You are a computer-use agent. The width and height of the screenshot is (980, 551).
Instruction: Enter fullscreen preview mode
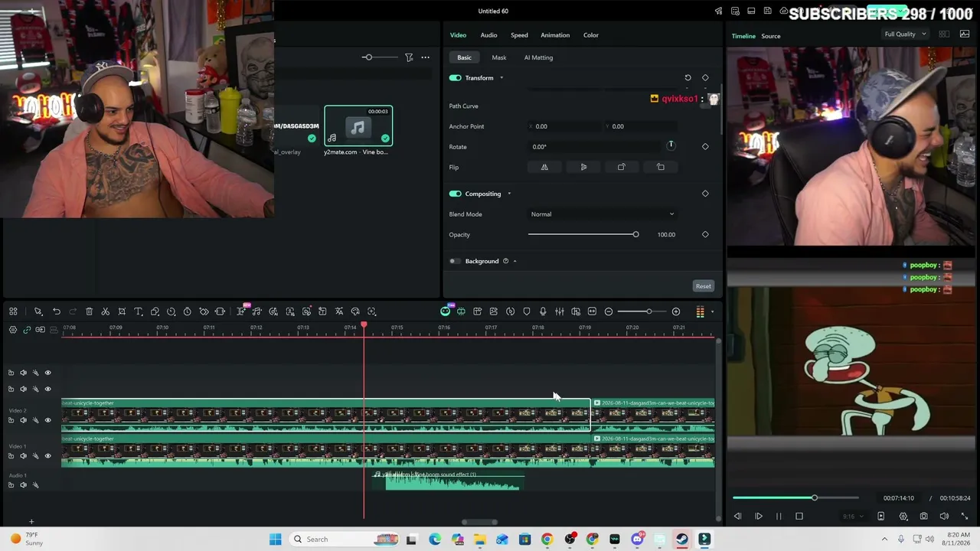coord(965,517)
